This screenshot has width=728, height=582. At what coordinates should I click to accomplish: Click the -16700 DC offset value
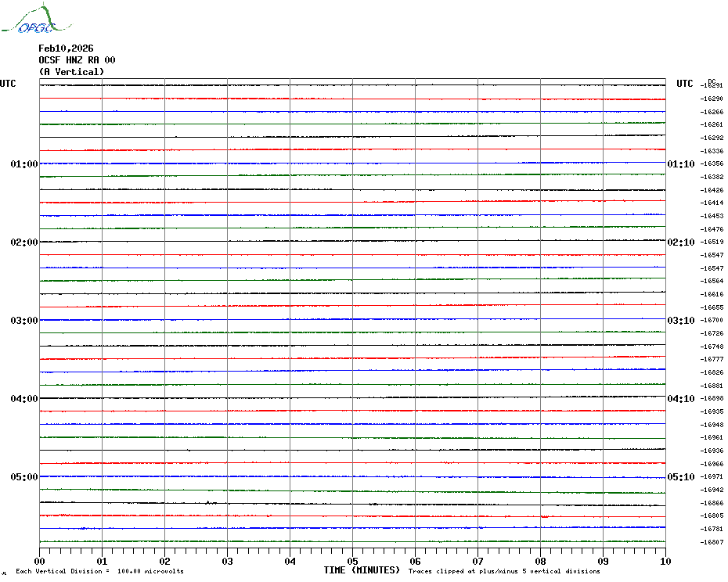(x=712, y=320)
